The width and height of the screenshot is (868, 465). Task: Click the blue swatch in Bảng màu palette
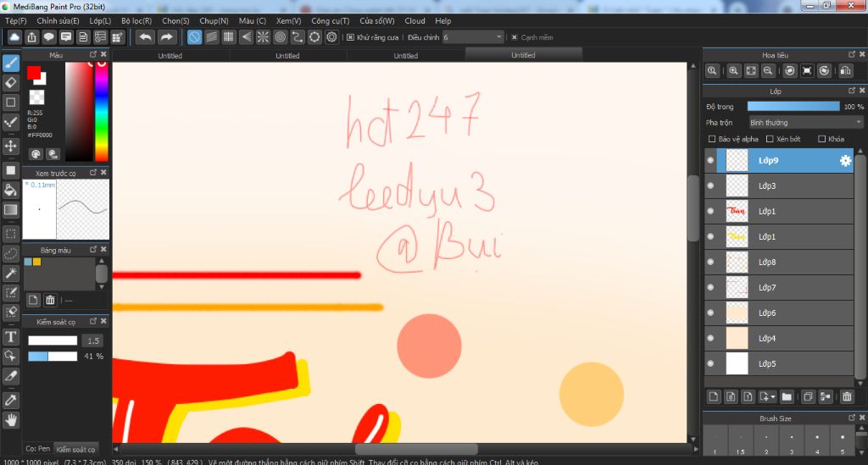pyautogui.click(x=28, y=262)
